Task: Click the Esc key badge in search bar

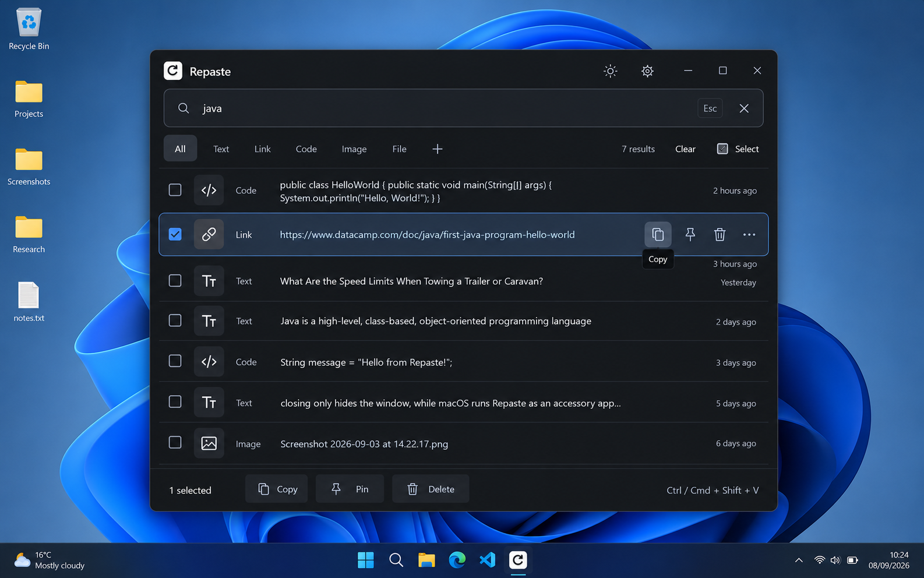Action: [x=710, y=108]
